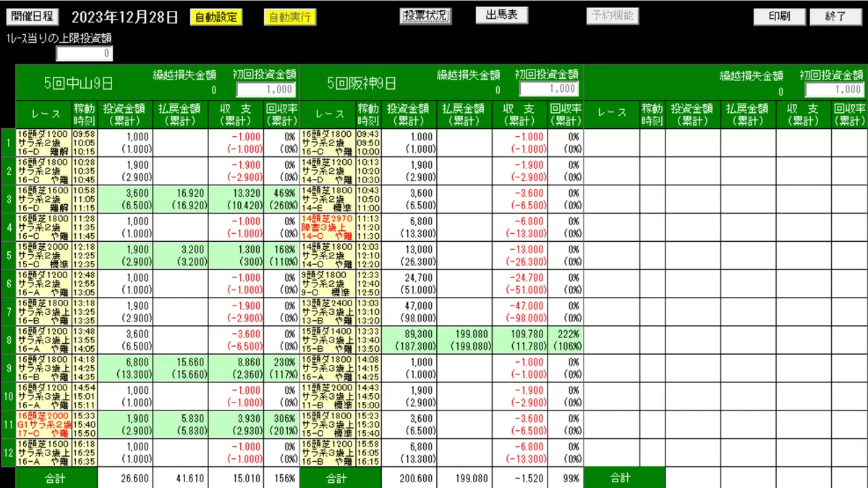Select the 11頭芝2000 race cell in Hanshin

[x=327, y=395]
